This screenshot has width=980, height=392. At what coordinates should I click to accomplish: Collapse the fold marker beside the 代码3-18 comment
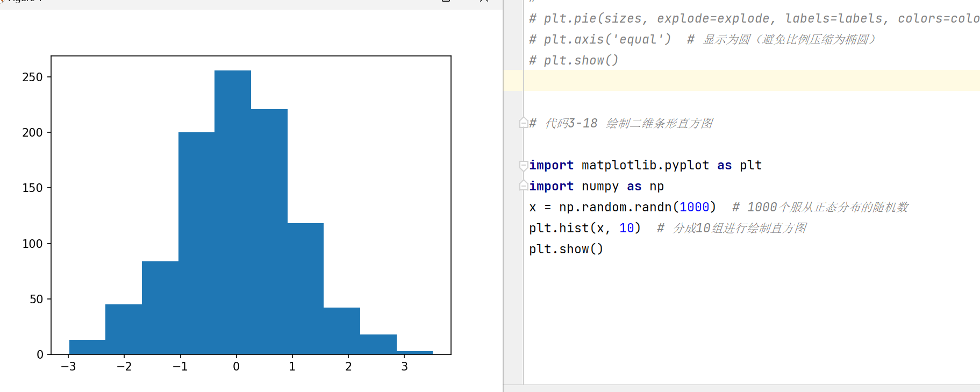(x=524, y=123)
